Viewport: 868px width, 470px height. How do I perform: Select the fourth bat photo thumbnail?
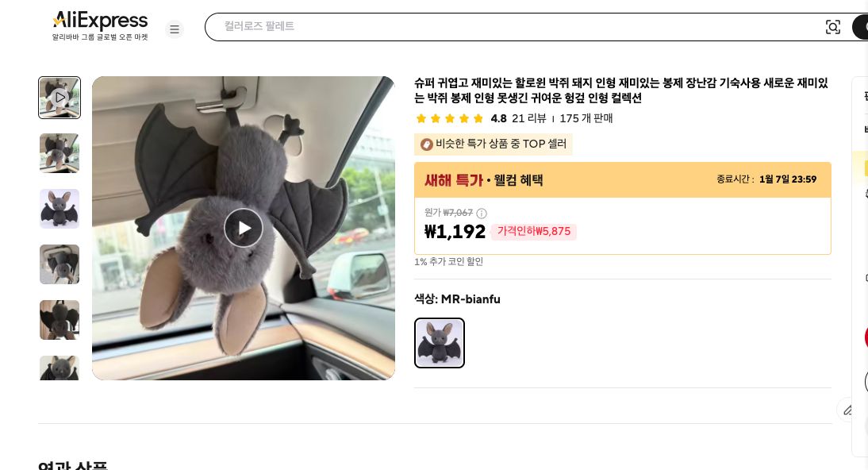click(60, 264)
